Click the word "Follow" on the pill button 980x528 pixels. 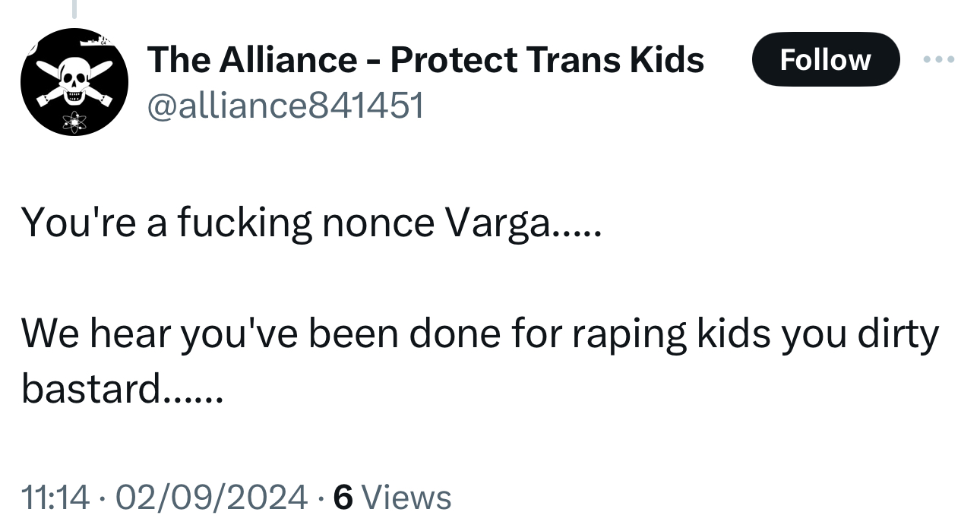[x=825, y=59]
